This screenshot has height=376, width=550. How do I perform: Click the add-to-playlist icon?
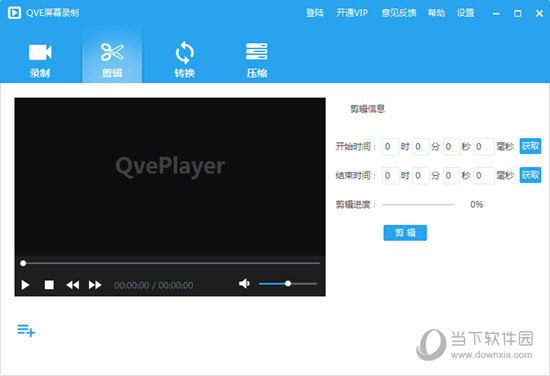pyautogui.click(x=26, y=330)
